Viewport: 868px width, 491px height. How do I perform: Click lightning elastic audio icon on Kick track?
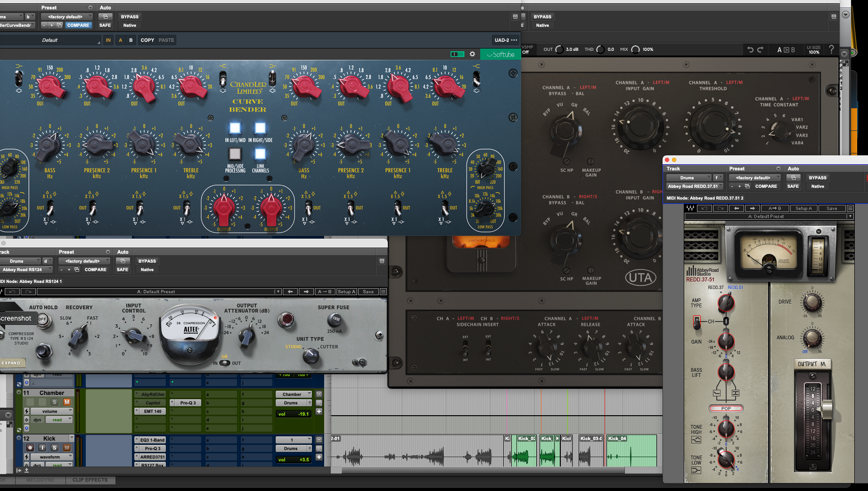26,457
